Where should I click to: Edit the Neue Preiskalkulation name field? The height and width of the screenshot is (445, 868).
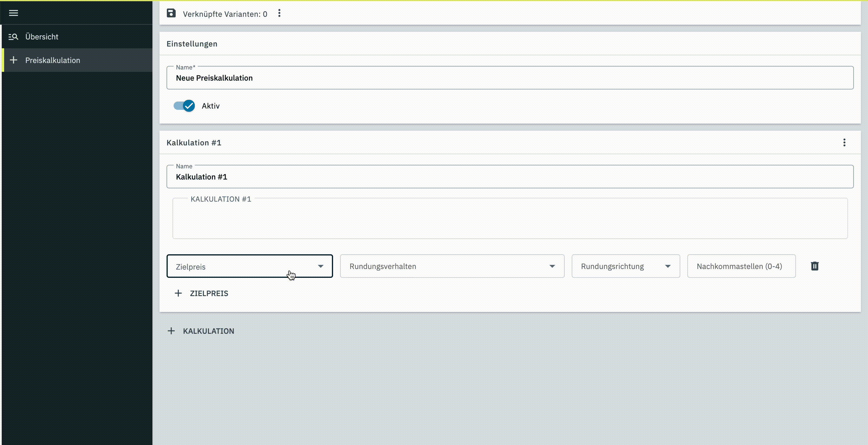(510, 78)
